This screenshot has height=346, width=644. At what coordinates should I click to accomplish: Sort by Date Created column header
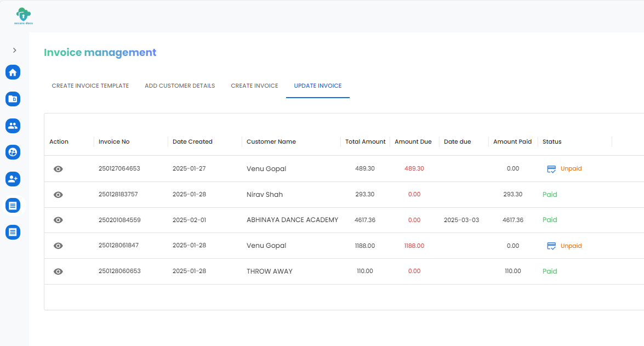pos(192,142)
